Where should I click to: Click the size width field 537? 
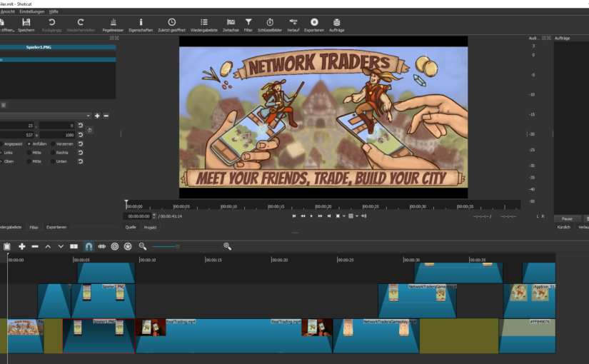pos(16,135)
